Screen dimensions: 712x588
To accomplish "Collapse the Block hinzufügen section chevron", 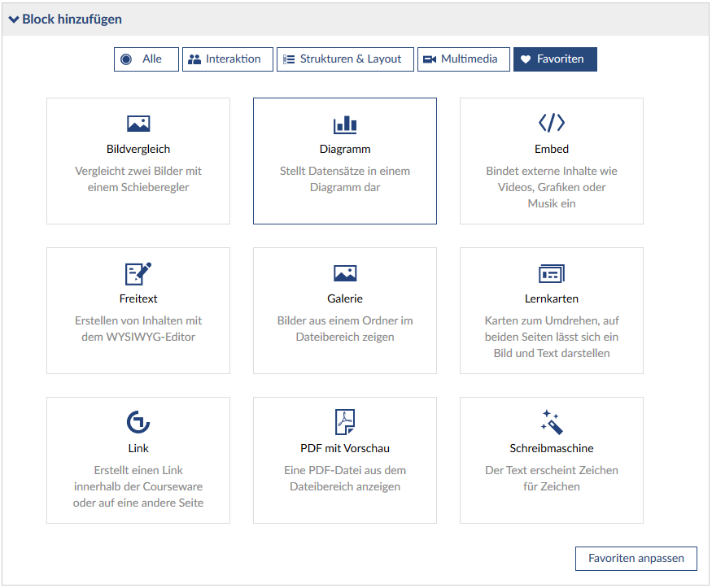I will tap(14, 20).
